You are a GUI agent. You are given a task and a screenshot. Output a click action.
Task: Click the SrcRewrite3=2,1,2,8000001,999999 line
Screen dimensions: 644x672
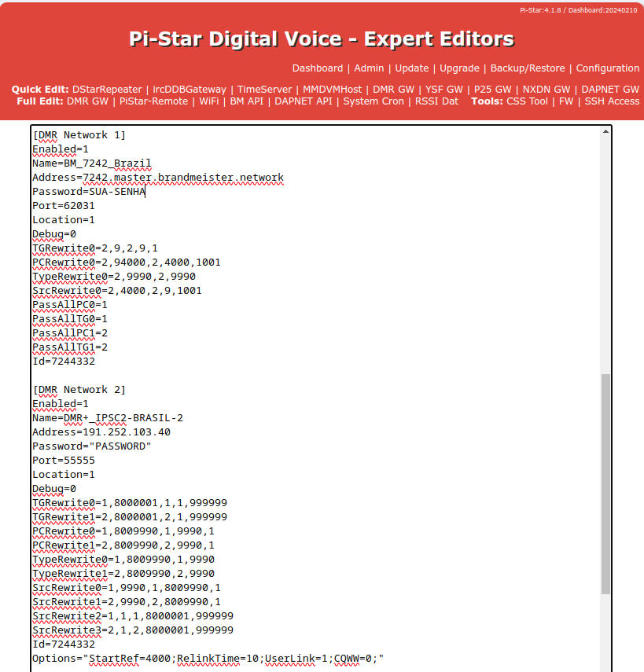point(133,630)
